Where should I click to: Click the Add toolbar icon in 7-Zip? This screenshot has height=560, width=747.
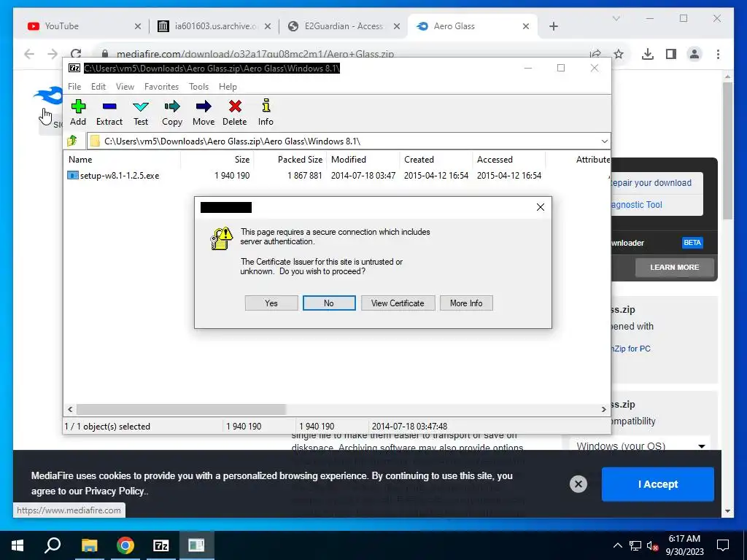(78, 106)
